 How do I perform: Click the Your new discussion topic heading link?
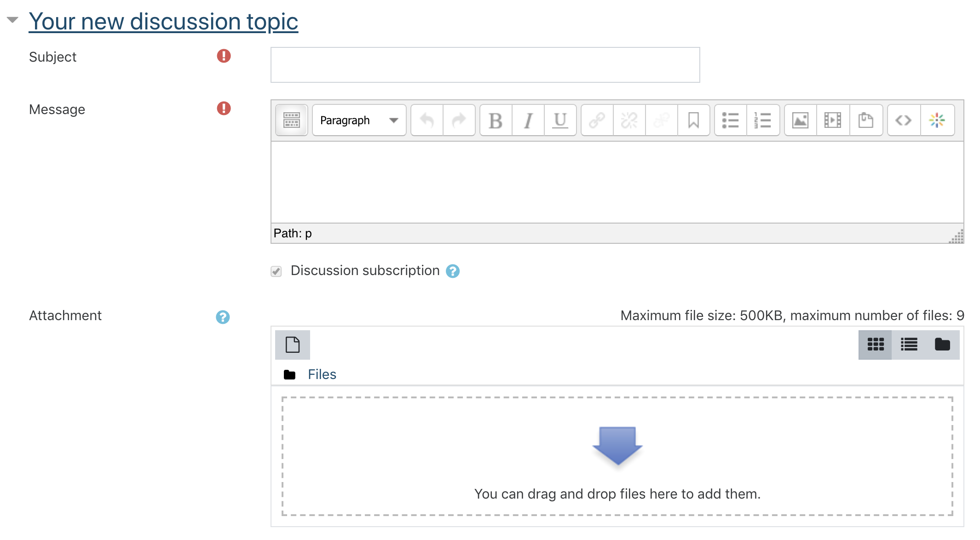coord(163,22)
